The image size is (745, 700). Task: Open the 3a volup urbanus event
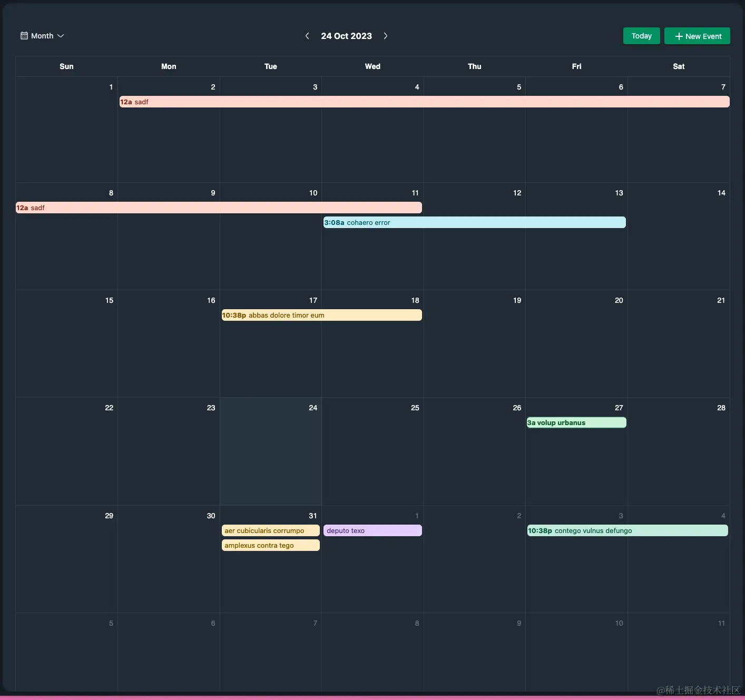576,422
